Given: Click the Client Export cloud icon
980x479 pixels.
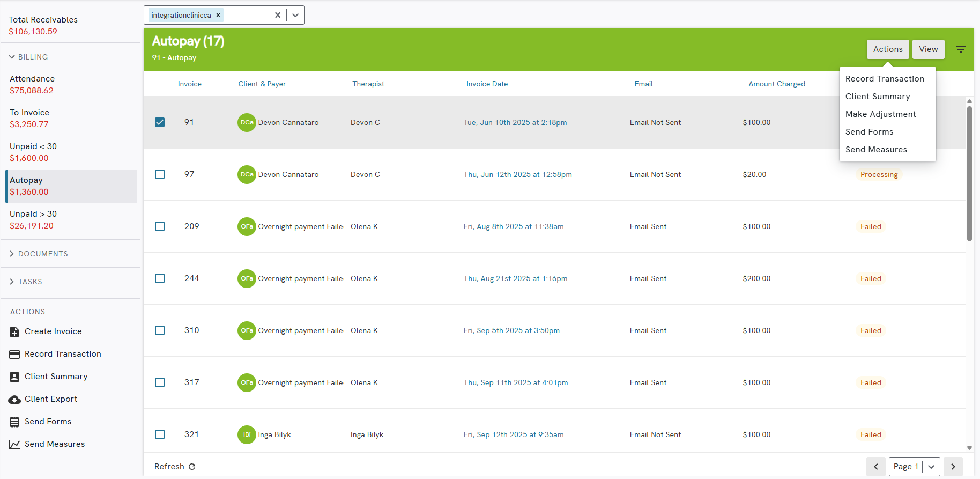Looking at the screenshot, I should (14, 400).
